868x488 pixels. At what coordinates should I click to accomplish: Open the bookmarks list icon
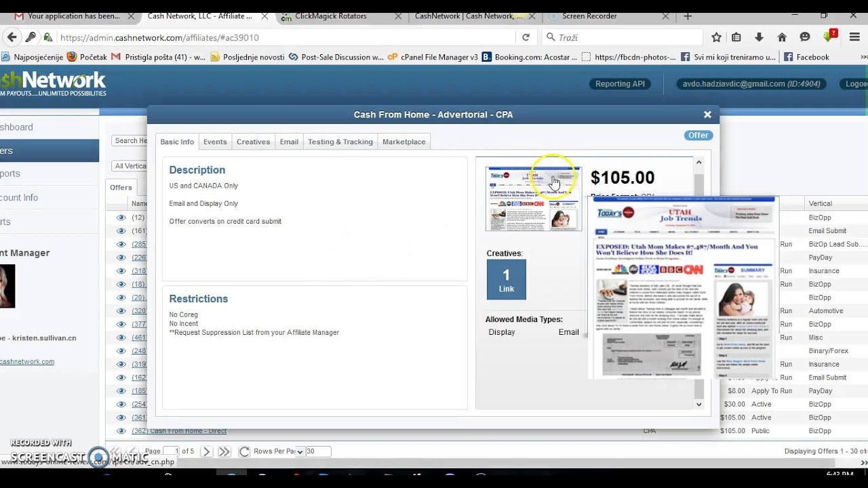(x=736, y=37)
